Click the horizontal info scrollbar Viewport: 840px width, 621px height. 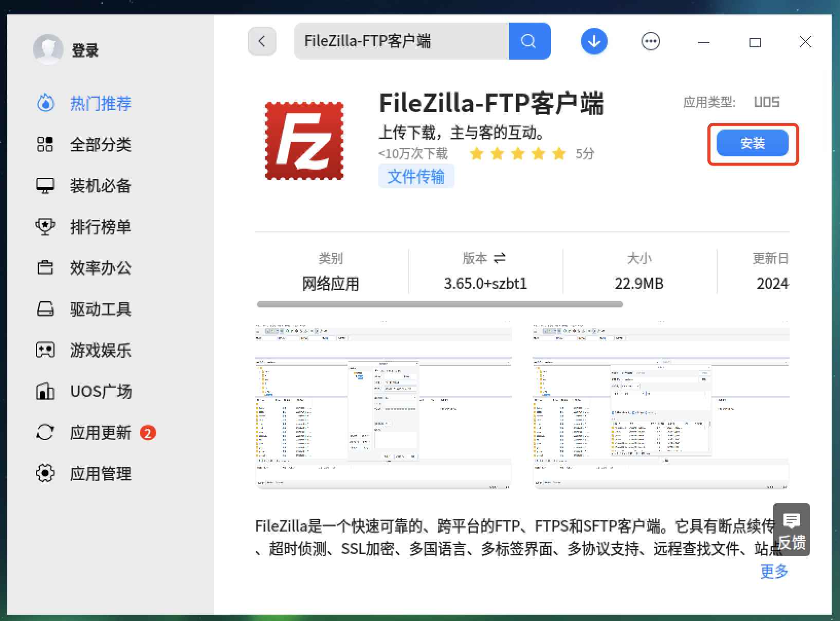click(x=440, y=304)
